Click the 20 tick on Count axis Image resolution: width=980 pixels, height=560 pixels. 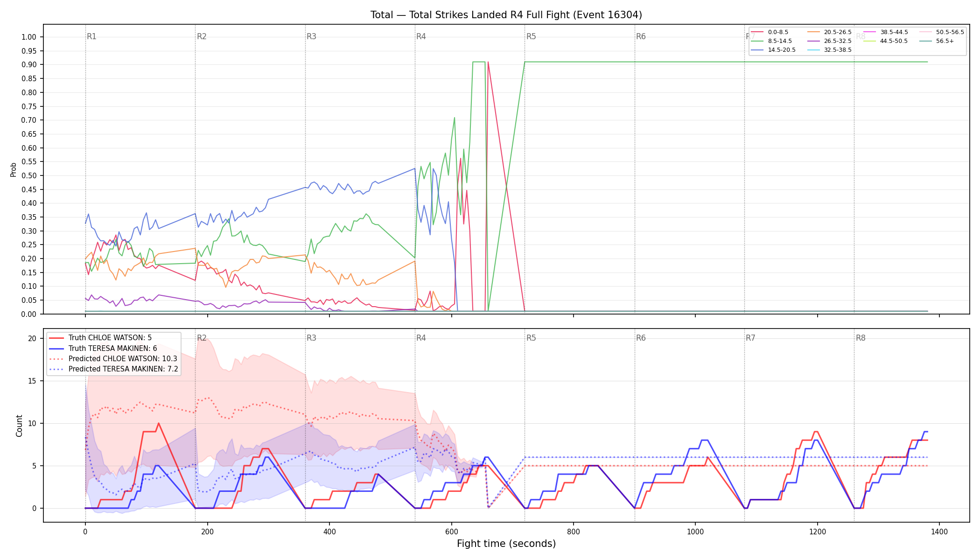point(32,339)
